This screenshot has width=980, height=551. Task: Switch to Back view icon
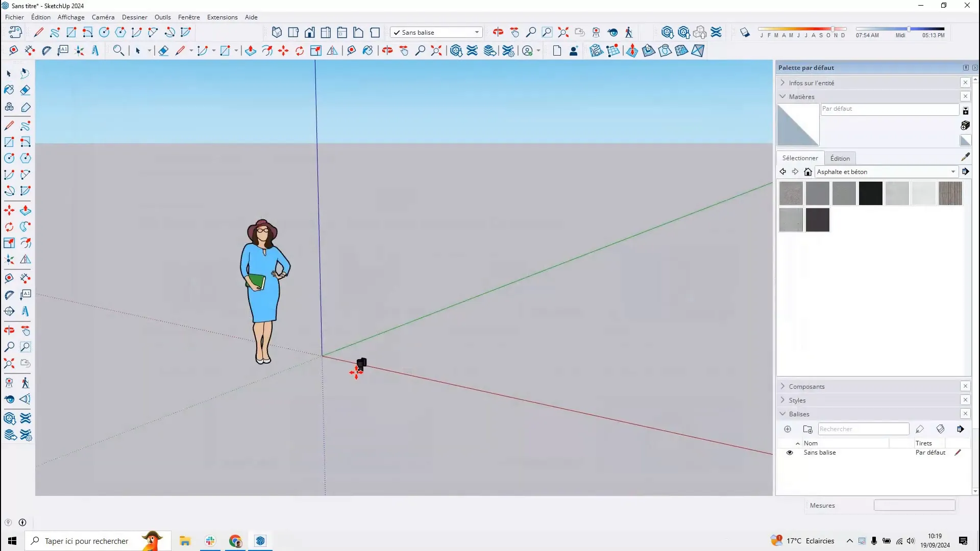click(x=342, y=32)
